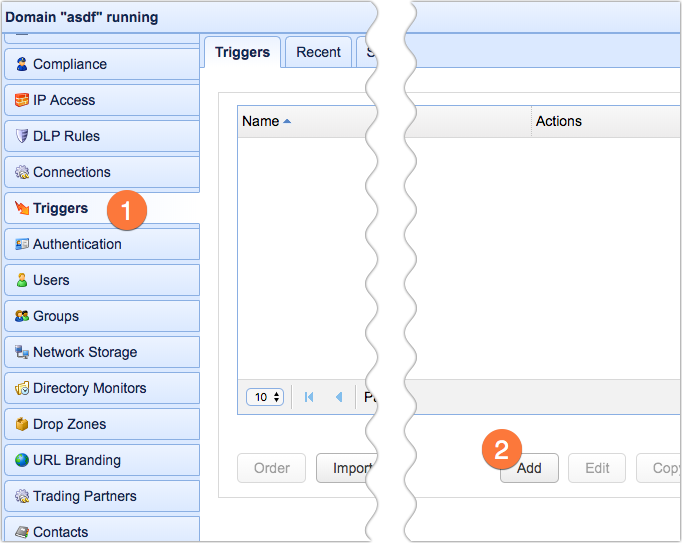Screen dimensions: 682x543
Task: Sort by Name column header
Action: (x=261, y=121)
